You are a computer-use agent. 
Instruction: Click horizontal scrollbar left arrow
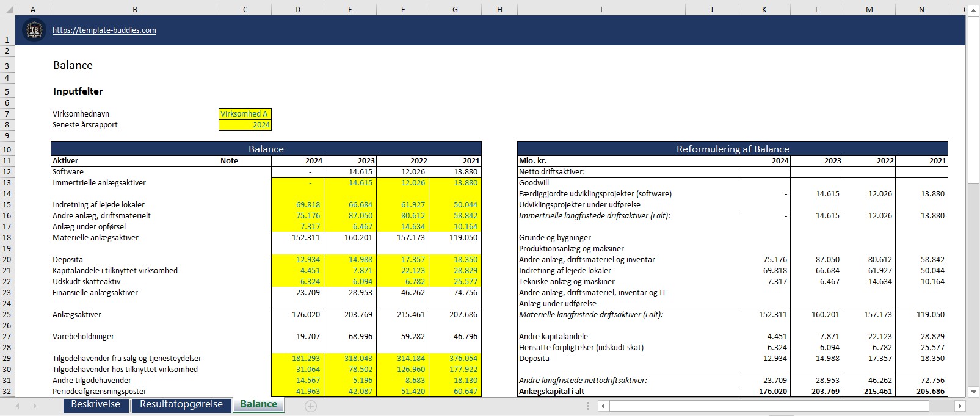click(x=603, y=406)
